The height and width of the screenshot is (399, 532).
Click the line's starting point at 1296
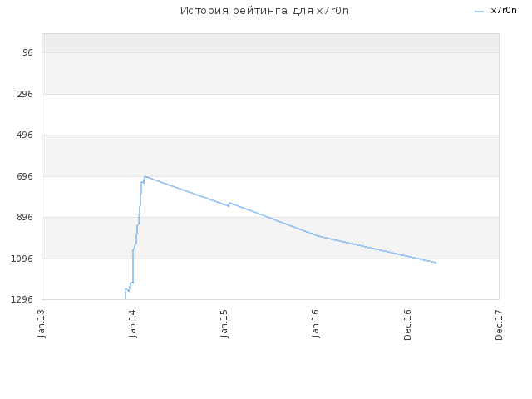click(126, 298)
